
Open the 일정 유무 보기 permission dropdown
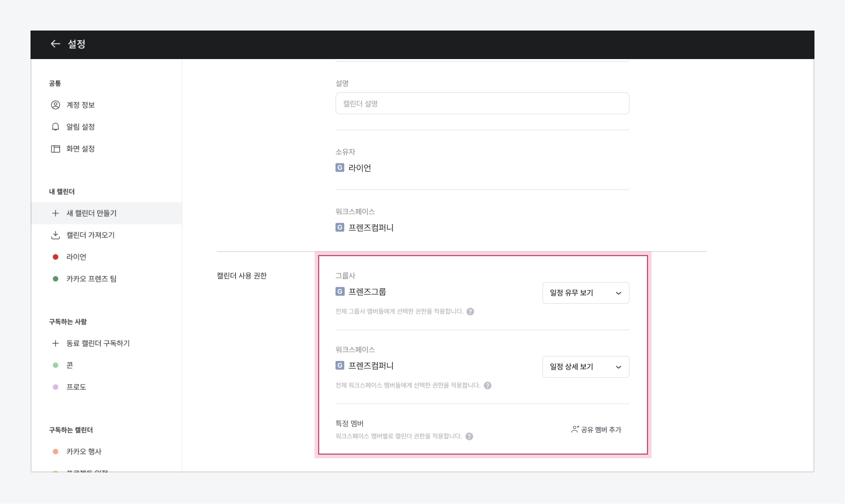[x=585, y=293]
